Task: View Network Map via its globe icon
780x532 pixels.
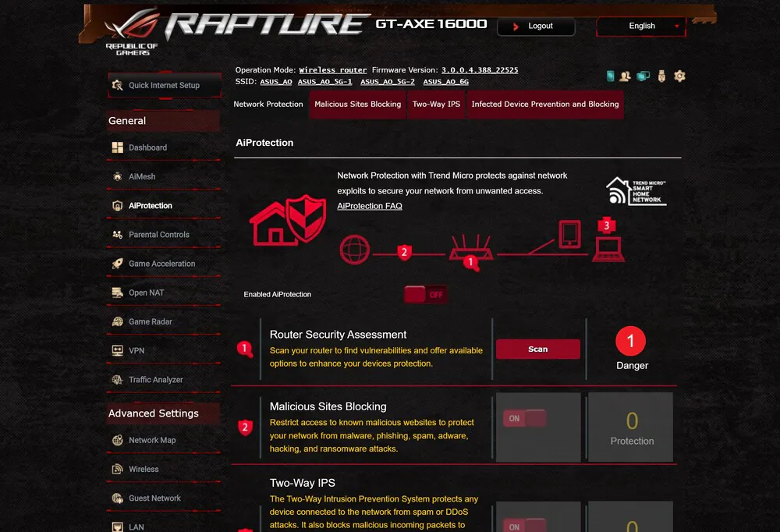Action: pyautogui.click(x=118, y=440)
